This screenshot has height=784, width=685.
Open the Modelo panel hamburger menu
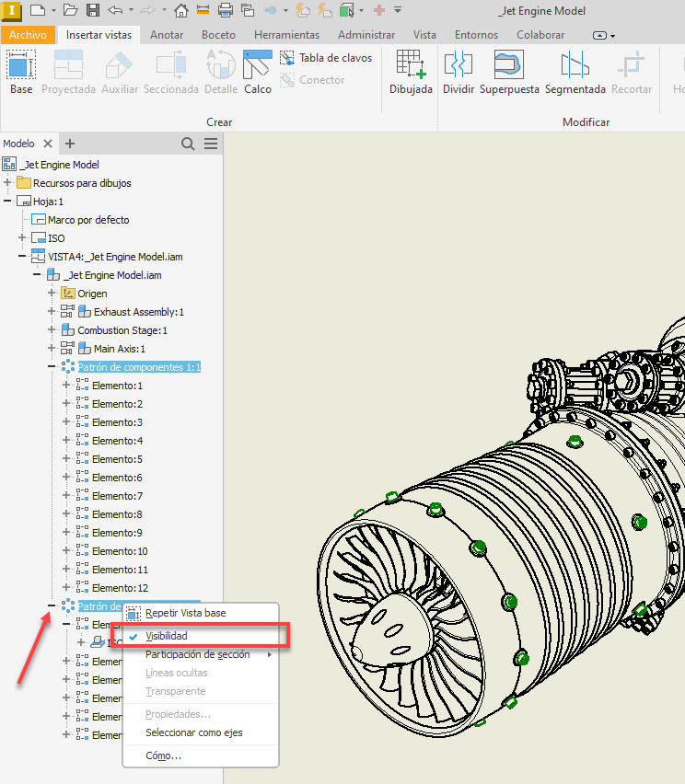(211, 144)
